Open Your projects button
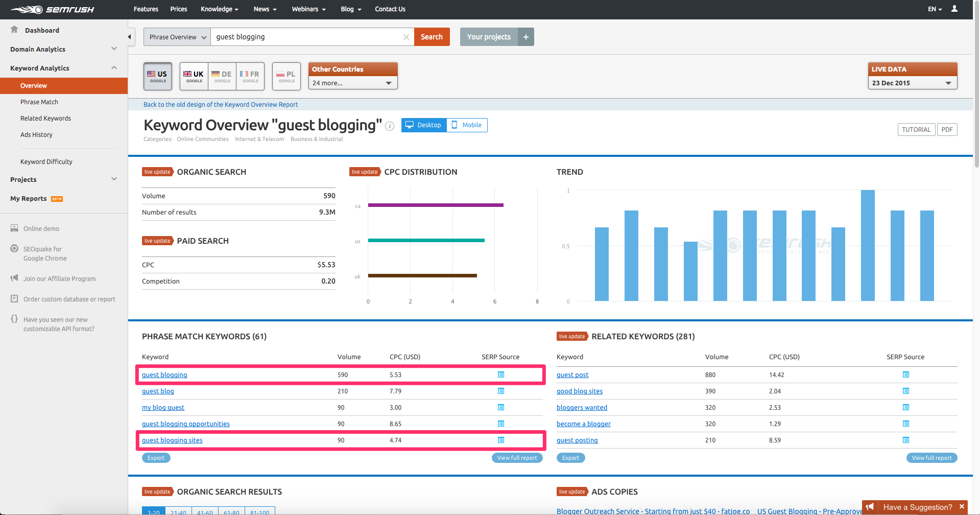The height and width of the screenshot is (515, 980). point(489,37)
